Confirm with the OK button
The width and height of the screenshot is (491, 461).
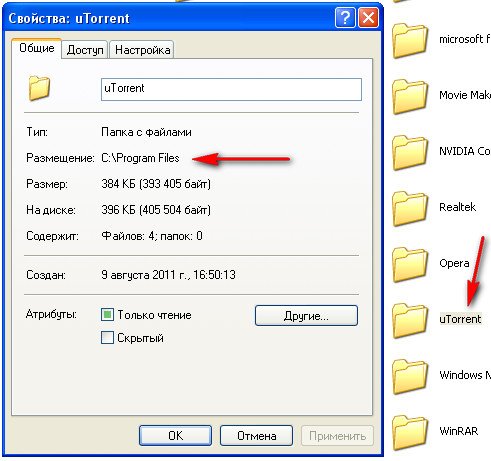point(175,435)
